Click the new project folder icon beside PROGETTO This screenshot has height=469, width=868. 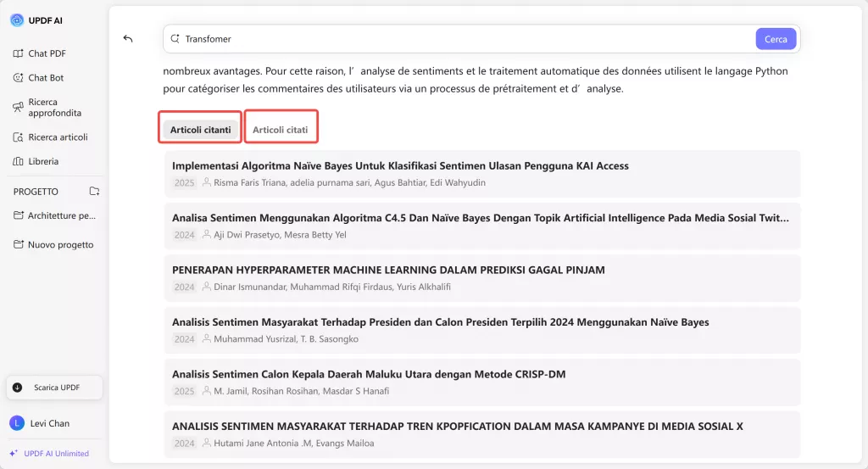[x=95, y=191]
